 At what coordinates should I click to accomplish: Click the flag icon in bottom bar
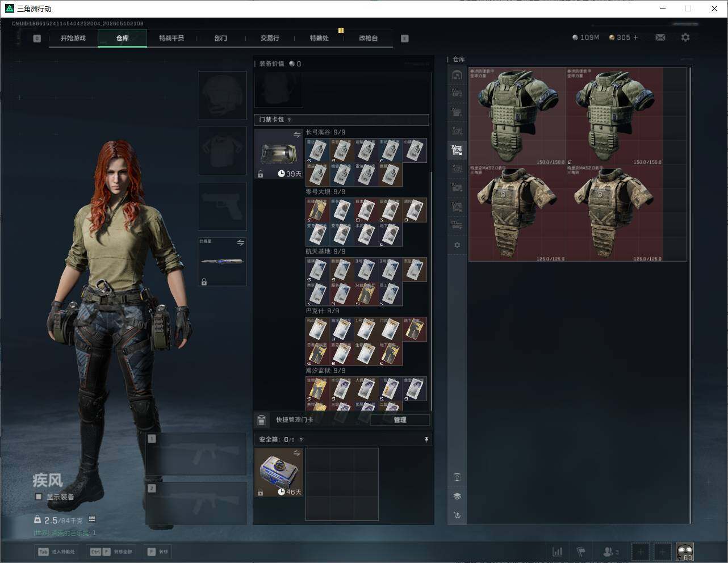click(581, 552)
